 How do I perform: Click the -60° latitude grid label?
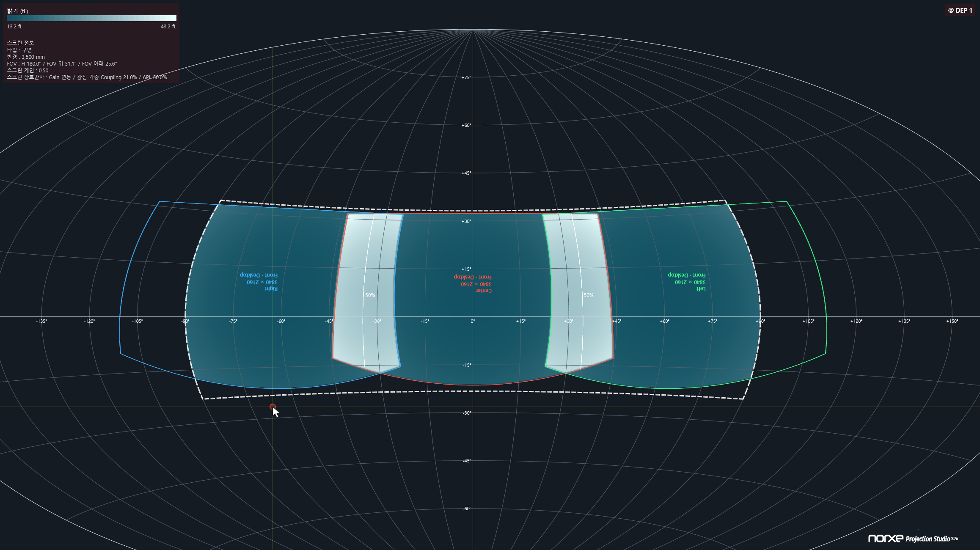467,509
